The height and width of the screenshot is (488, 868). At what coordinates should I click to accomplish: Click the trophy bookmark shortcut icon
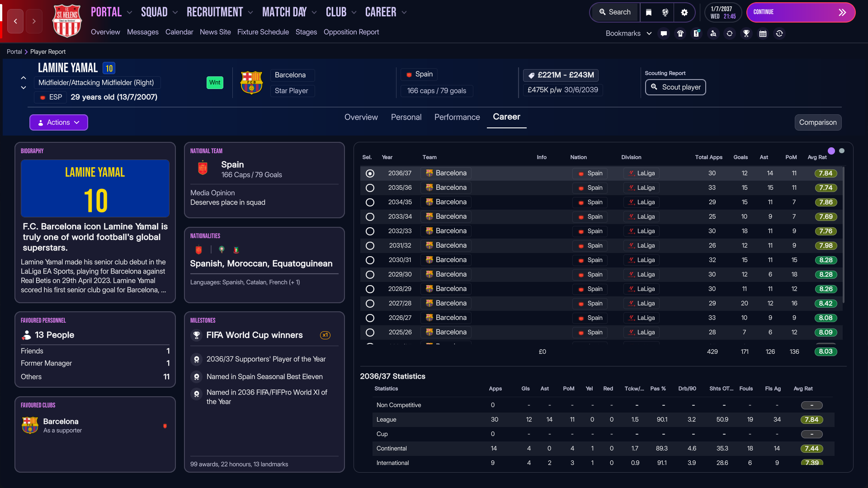click(746, 33)
